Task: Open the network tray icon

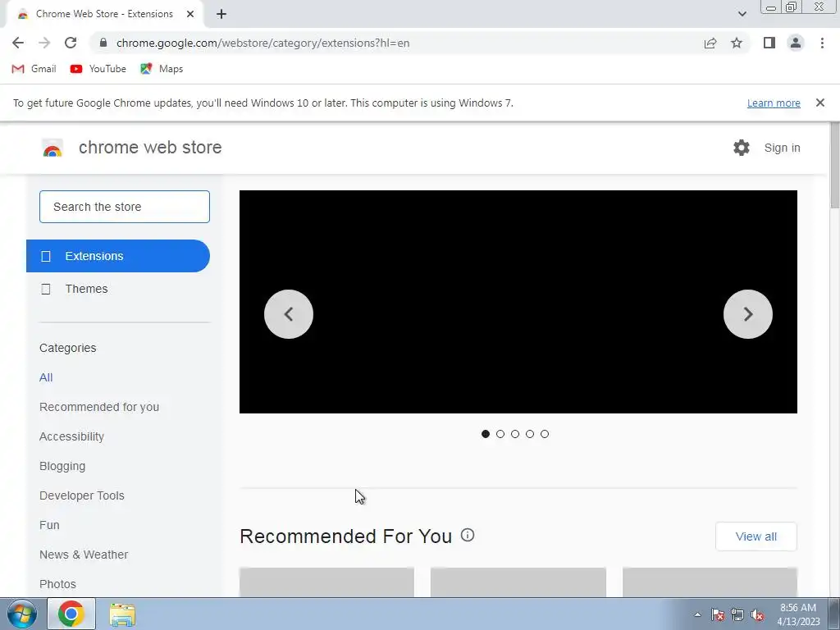Action: point(737,614)
